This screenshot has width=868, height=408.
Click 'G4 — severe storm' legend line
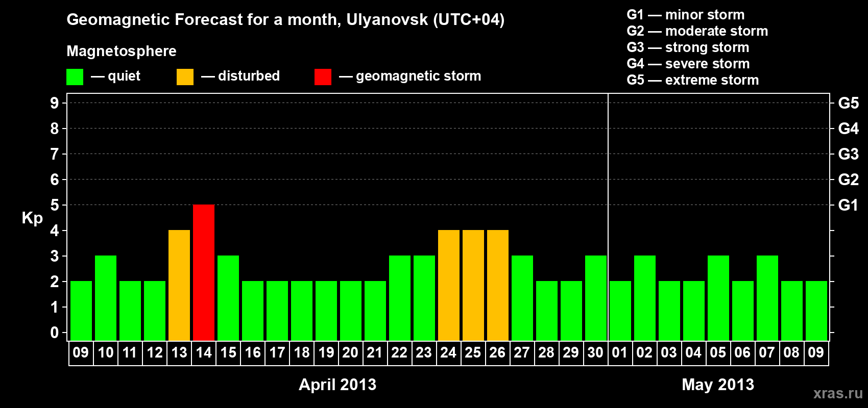[x=688, y=64]
